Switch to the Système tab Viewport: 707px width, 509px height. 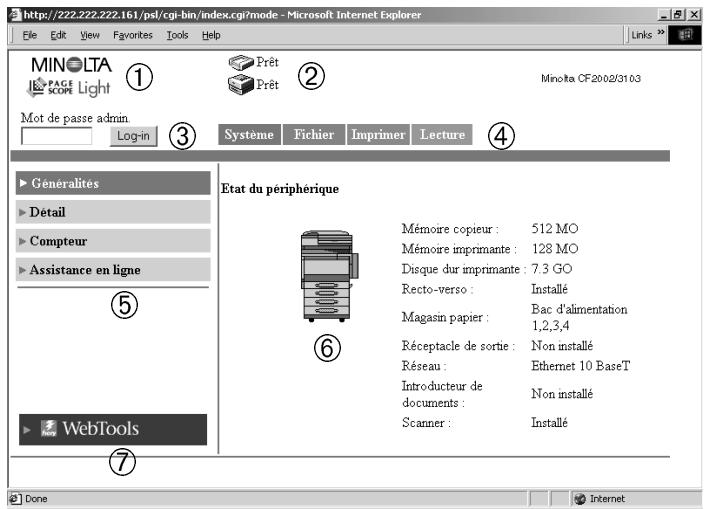coord(249,134)
